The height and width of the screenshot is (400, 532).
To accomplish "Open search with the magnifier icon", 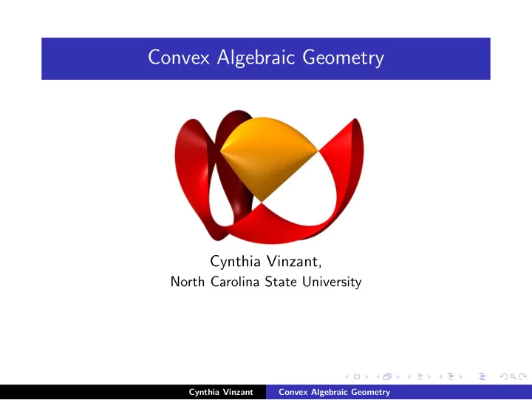I will pyautogui.click(x=514, y=376).
